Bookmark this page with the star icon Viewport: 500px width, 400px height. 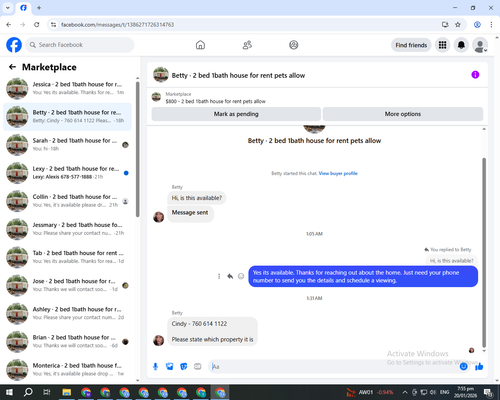(x=458, y=25)
